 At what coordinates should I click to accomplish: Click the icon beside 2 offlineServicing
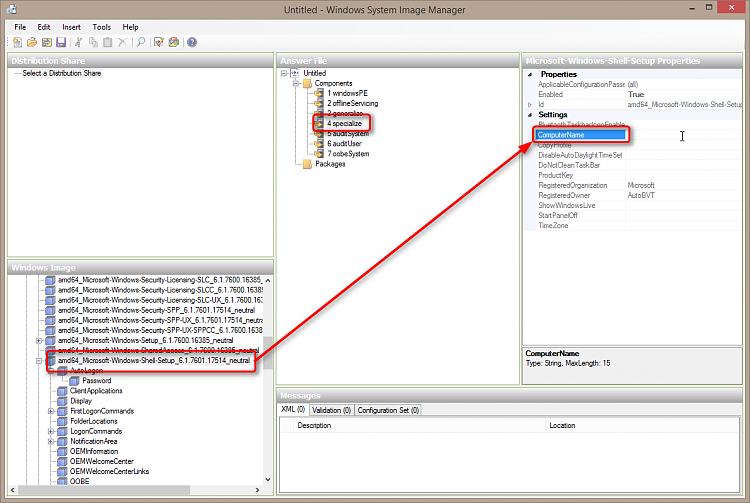coord(319,103)
